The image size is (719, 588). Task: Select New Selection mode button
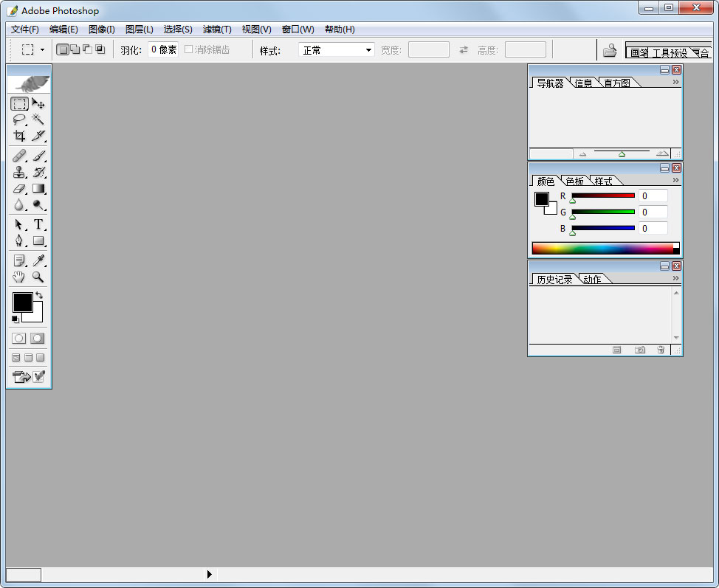coord(63,49)
